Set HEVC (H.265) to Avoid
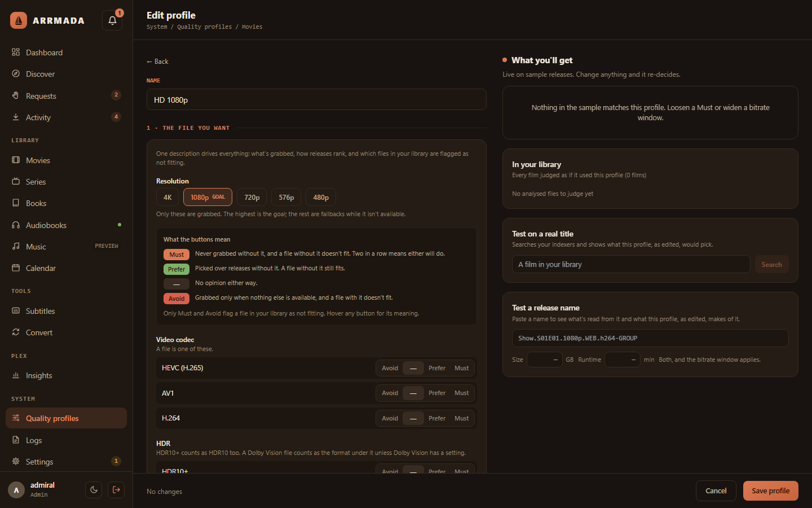Image resolution: width=812 pixels, height=508 pixels. coord(390,368)
